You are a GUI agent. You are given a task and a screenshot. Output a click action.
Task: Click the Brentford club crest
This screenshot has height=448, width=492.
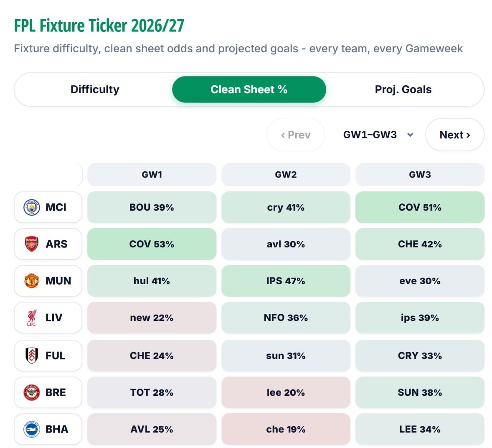click(x=32, y=392)
